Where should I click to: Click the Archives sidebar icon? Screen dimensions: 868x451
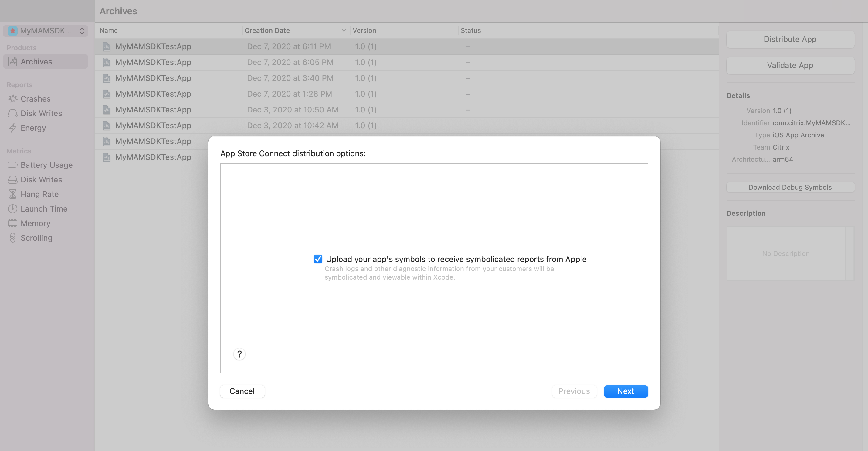13,62
